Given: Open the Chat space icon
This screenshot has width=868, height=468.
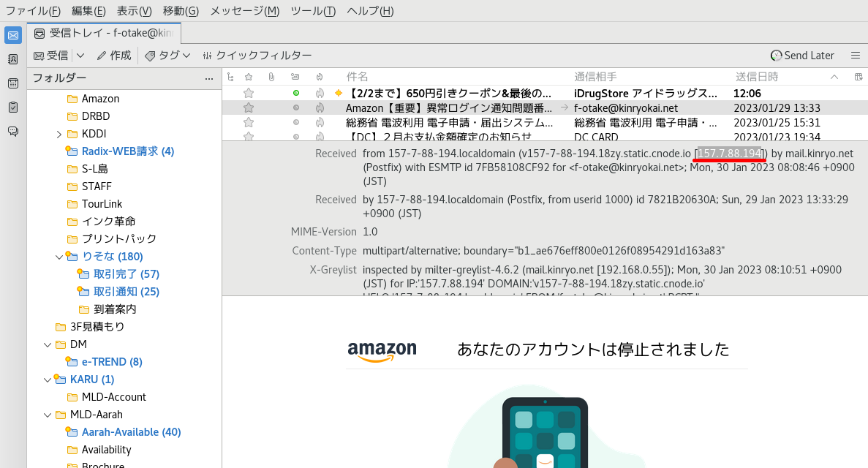Looking at the screenshot, I should (12, 132).
